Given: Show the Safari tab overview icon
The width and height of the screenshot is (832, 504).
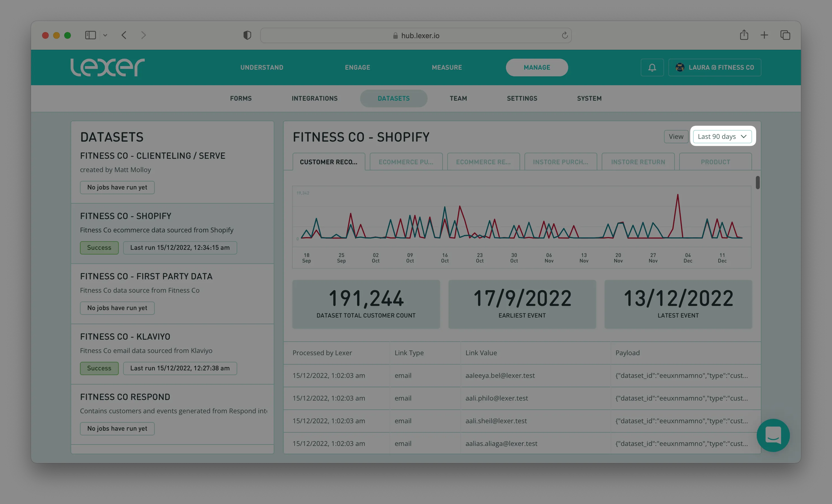Looking at the screenshot, I should tap(785, 35).
